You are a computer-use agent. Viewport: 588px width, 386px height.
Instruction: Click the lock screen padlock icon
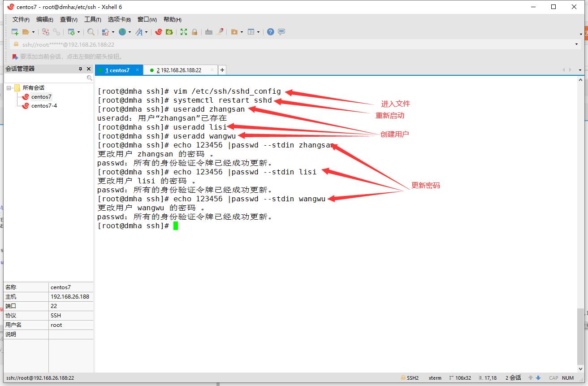coord(195,32)
